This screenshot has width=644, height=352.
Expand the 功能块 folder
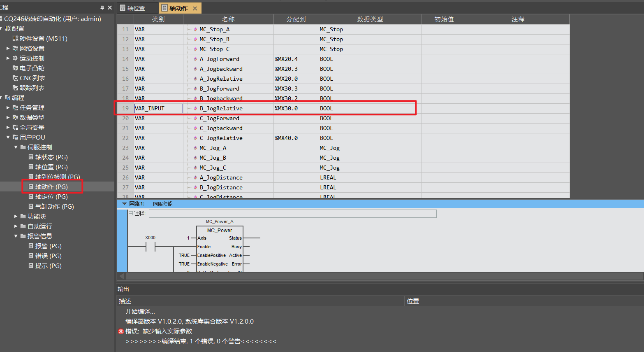point(16,216)
